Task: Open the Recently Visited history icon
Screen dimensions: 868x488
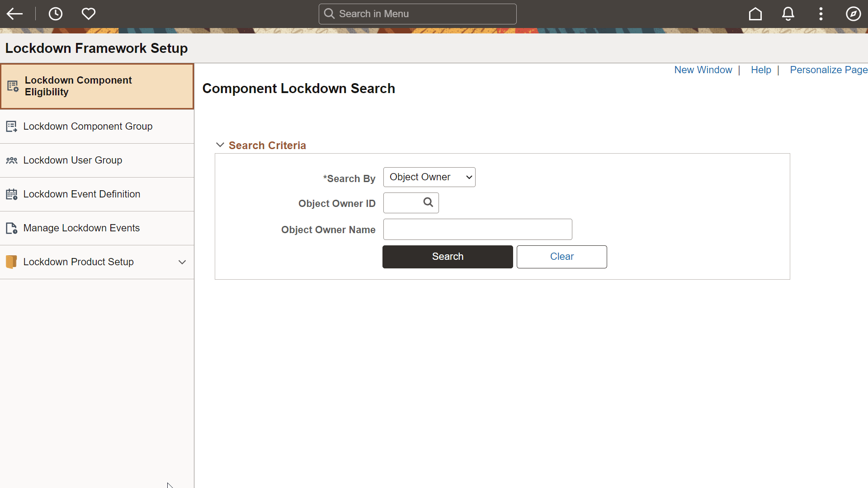Action: coord(55,14)
